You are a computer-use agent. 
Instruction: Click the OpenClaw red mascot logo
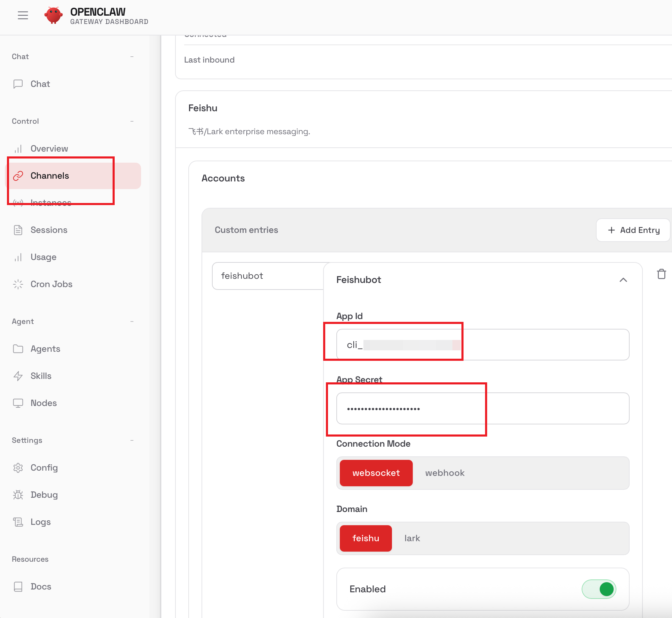pyautogui.click(x=53, y=15)
